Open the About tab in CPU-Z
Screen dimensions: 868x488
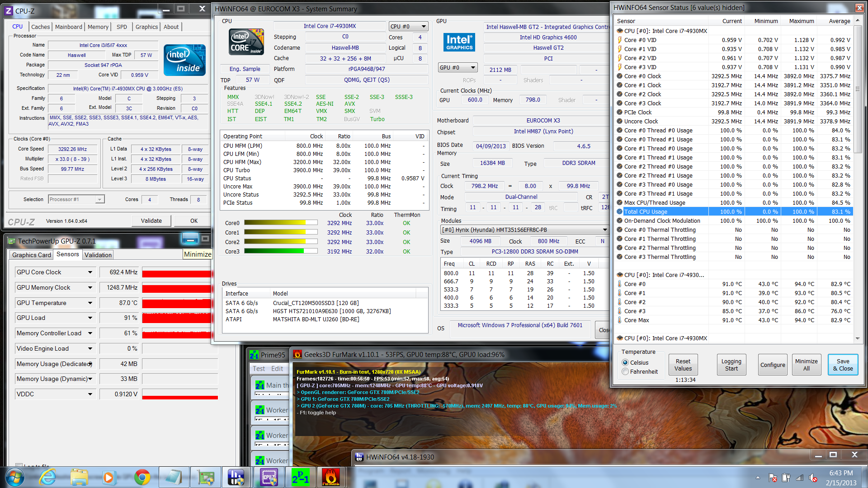tap(171, 27)
